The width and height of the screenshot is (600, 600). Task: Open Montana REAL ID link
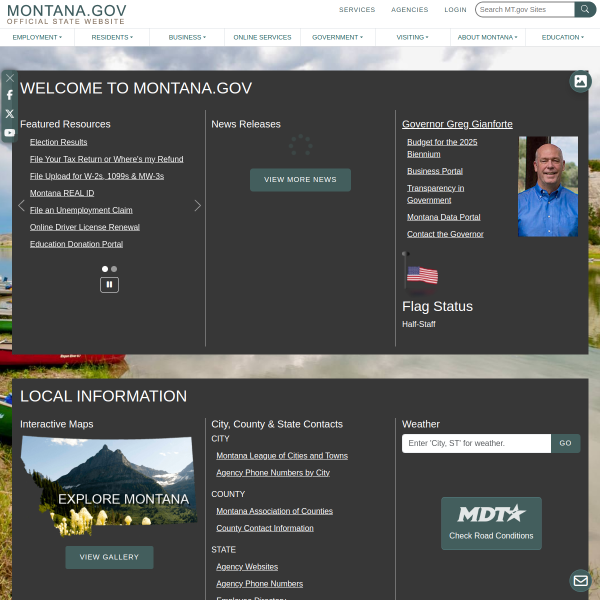pyautogui.click(x=62, y=193)
